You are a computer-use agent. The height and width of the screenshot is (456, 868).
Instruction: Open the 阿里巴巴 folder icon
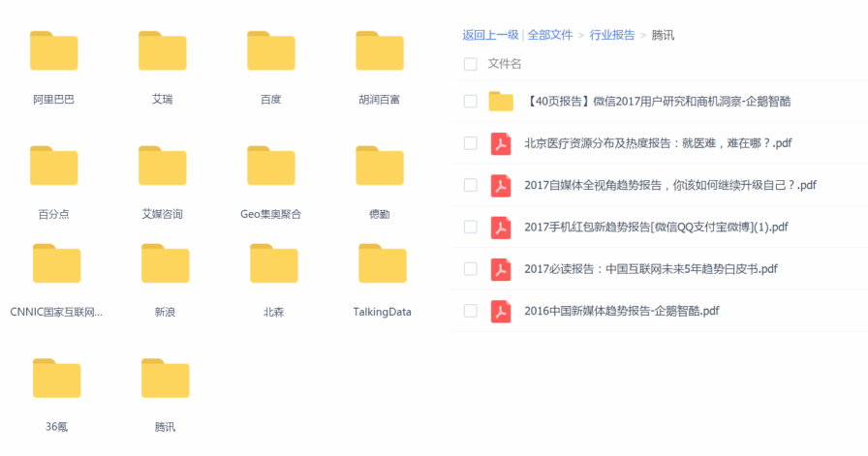click(x=53, y=51)
